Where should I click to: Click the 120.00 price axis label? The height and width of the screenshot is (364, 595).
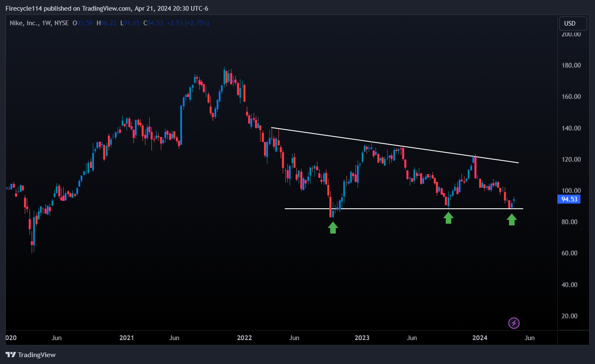[x=571, y=160]
